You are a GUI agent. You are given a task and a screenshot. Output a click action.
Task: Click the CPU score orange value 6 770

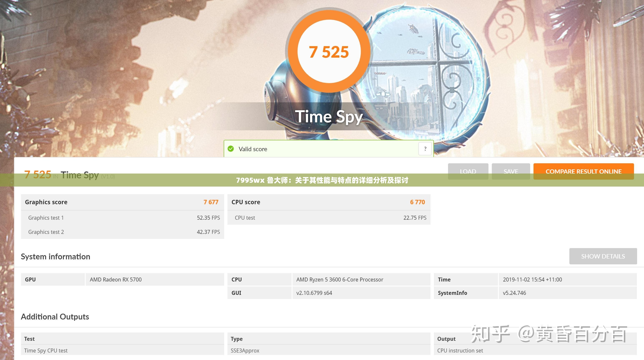point(417,202)
